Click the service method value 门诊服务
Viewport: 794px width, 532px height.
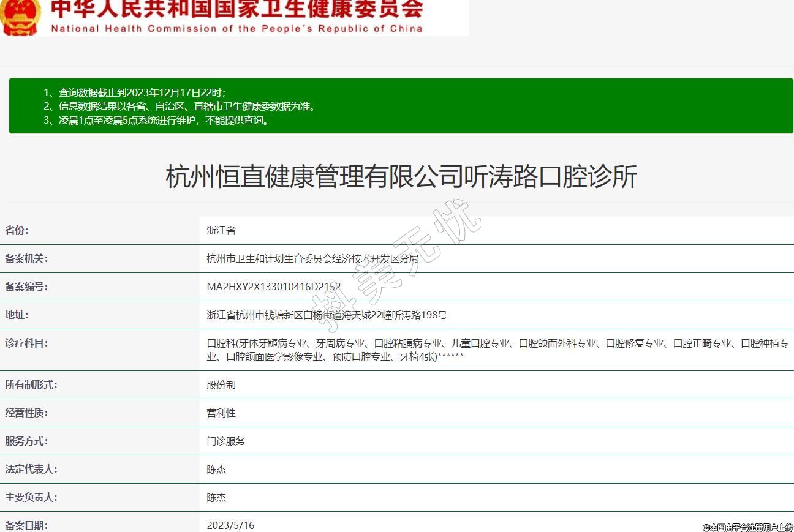coord(226,441)
